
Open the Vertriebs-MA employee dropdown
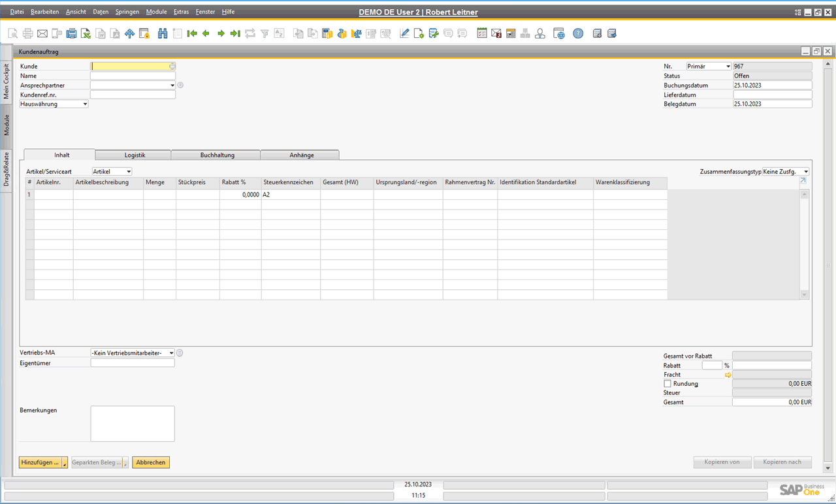172,353
